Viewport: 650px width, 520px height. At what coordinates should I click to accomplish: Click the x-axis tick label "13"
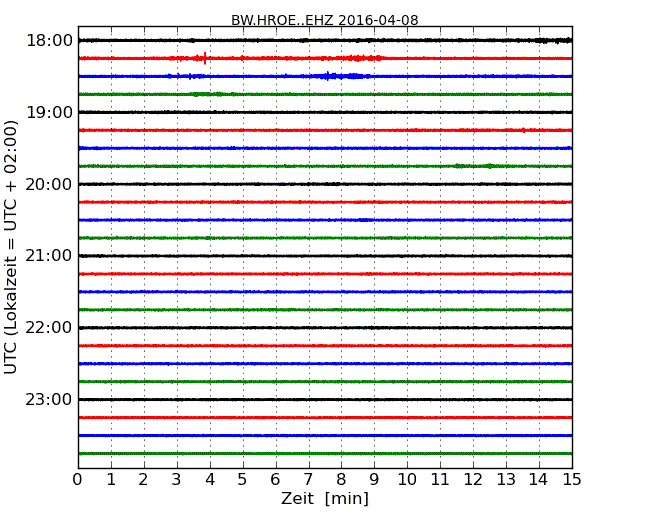[506, 480]
